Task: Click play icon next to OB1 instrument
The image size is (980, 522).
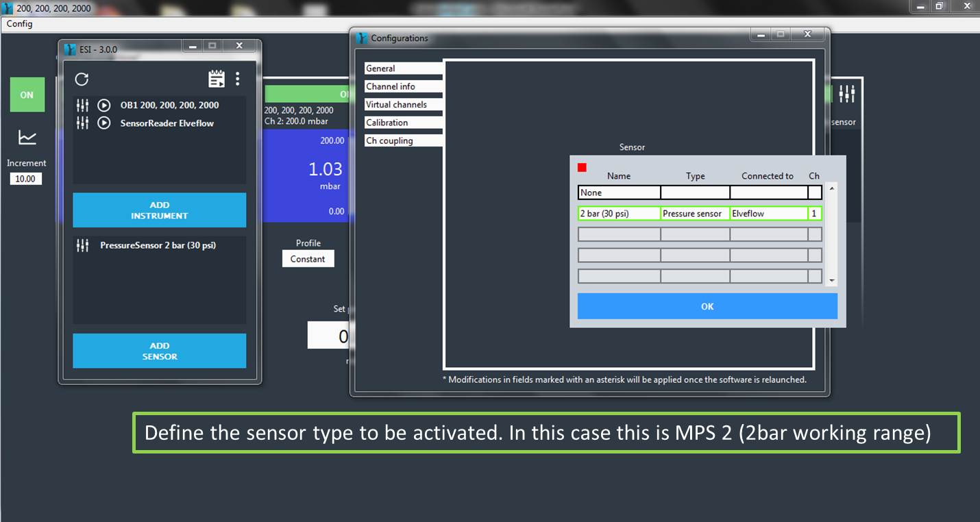Action: [104, 105]
